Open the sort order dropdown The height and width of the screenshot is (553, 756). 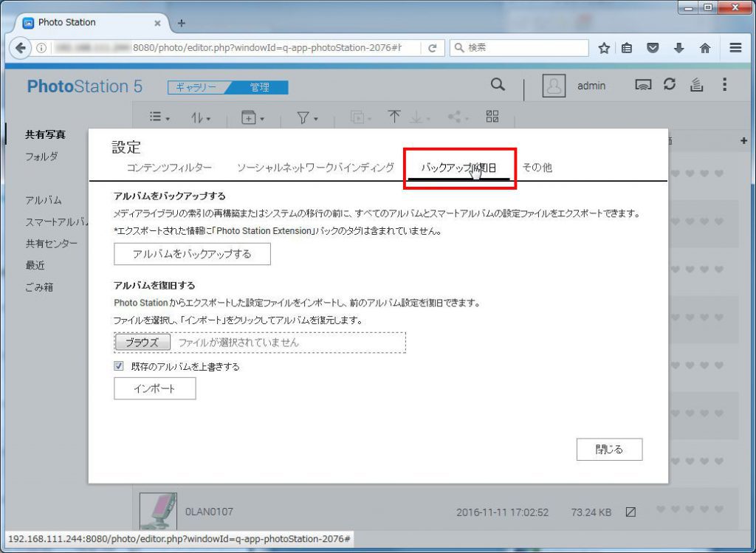(x=201, y=117)
